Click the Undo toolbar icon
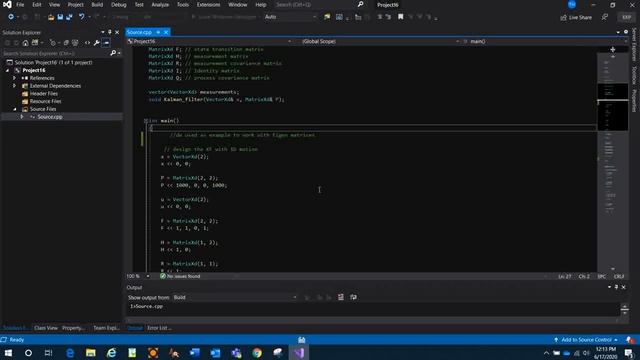This screenshot has height=360, width=640. click(82, 17)
